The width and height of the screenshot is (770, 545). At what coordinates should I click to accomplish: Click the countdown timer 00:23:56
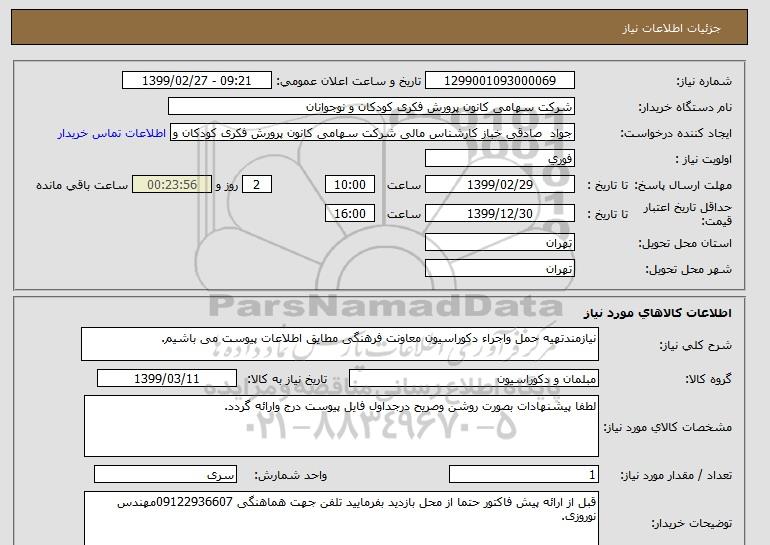(172, 185)
